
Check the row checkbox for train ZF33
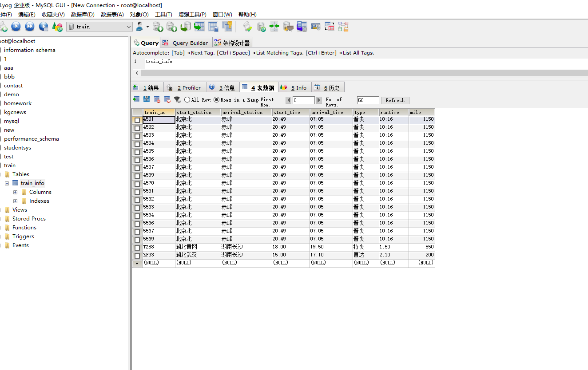pyautogui.click(x=137, y=256)
